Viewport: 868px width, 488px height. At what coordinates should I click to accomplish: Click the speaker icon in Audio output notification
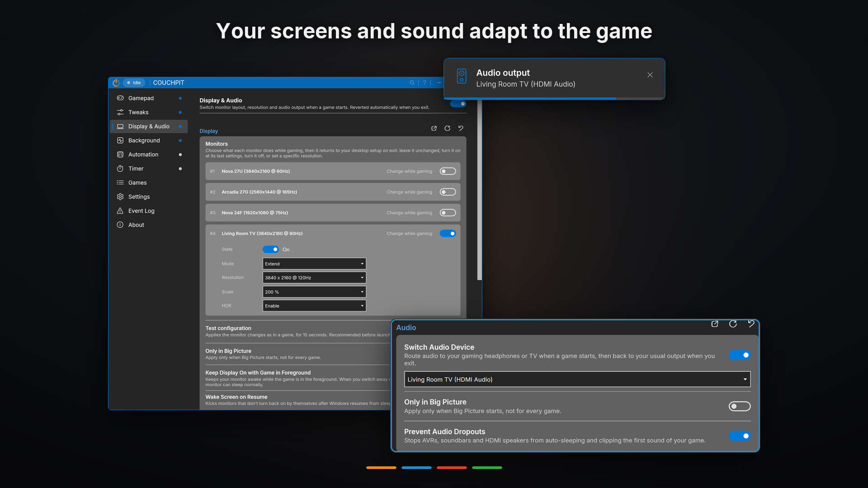point(462,76)
